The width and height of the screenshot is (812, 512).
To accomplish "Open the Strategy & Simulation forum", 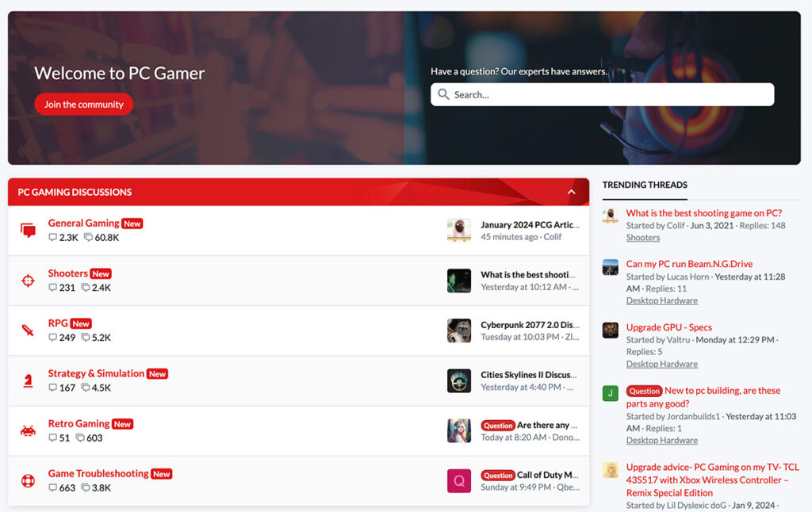I will tap(96, 373).
